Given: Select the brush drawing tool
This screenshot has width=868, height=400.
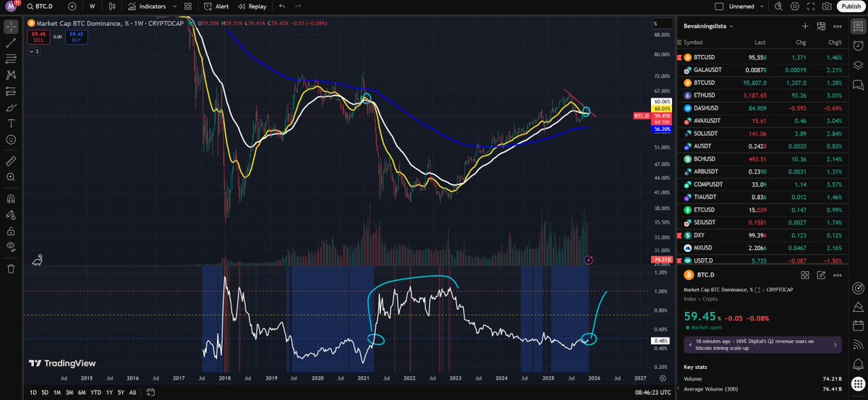Looking at the screenshot, I should pyautogui.click(x=11, y=107).
